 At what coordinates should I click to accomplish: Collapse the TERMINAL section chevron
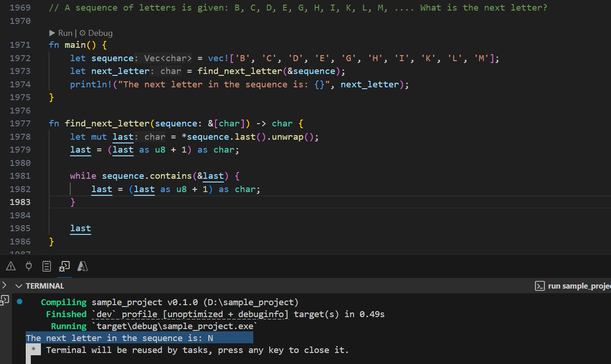(x=19, y=286)
